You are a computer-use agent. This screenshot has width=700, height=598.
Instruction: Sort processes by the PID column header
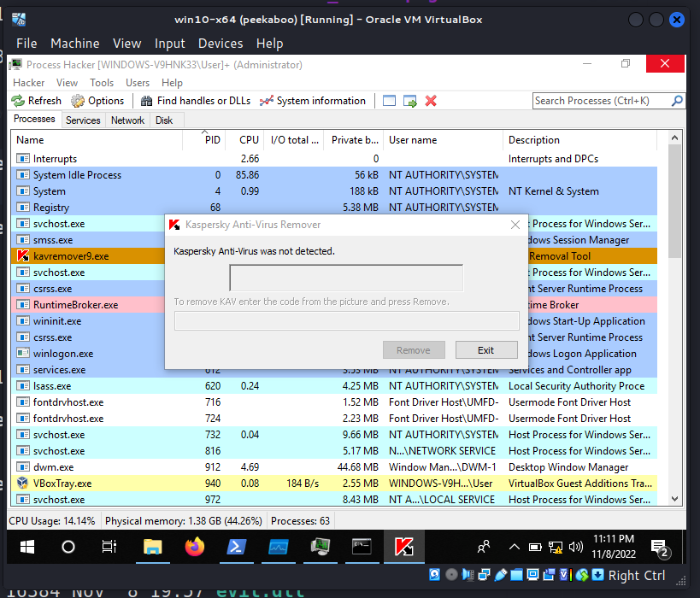204,140
